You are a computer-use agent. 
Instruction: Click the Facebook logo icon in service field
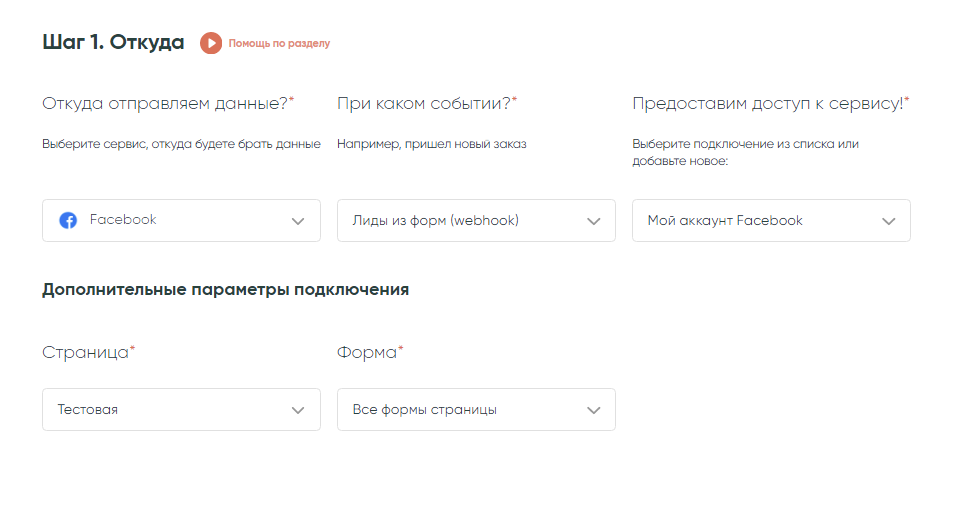click(68, 221)
